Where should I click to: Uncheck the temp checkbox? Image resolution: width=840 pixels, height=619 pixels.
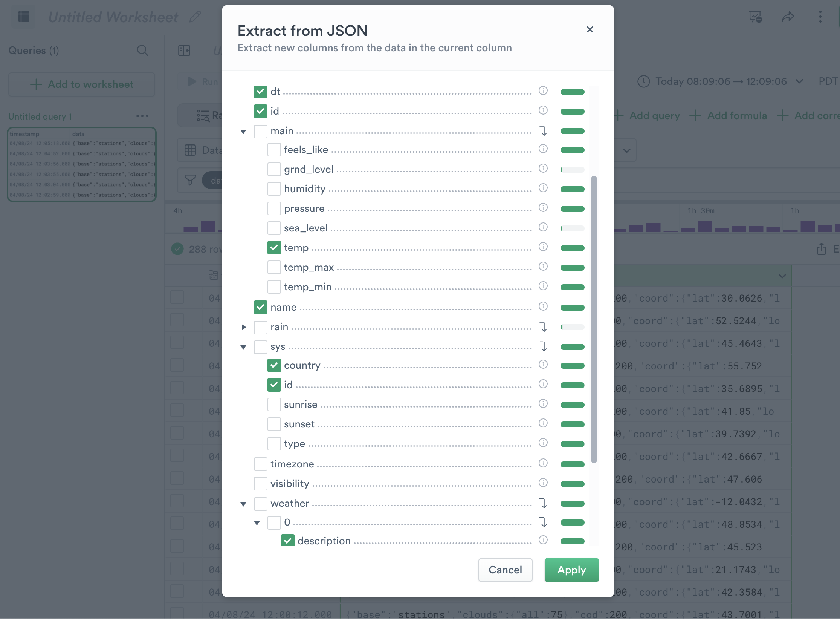pyautogui.click(x=274, y=248)
